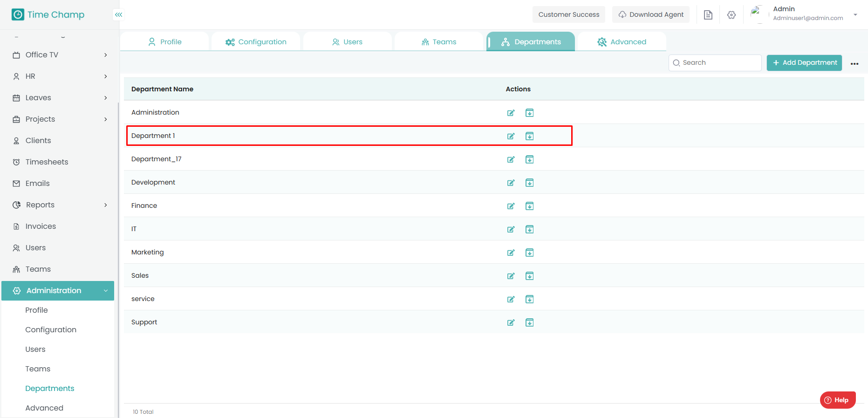Open Teams in the main sidebar

click(38, 269)
